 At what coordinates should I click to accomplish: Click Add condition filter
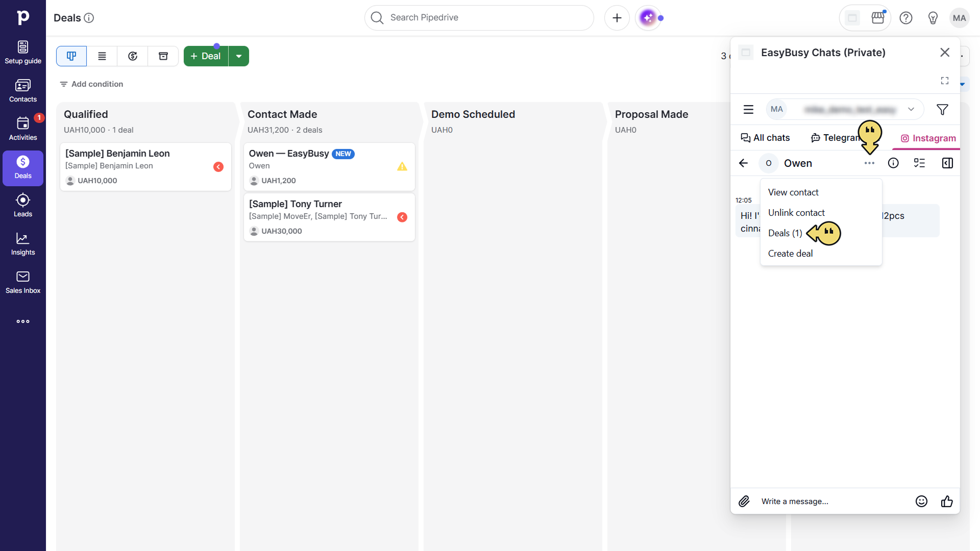(x=91, y=84)
